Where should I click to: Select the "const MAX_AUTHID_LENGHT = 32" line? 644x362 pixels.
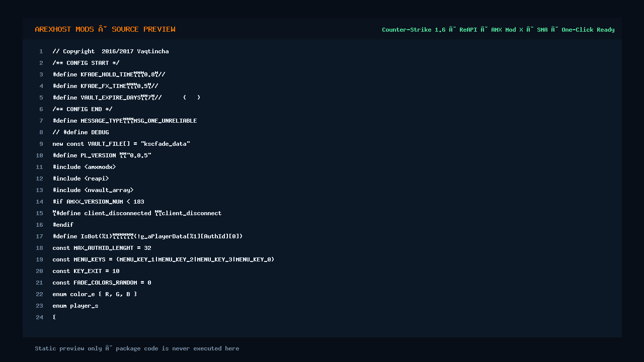[102, 248]
